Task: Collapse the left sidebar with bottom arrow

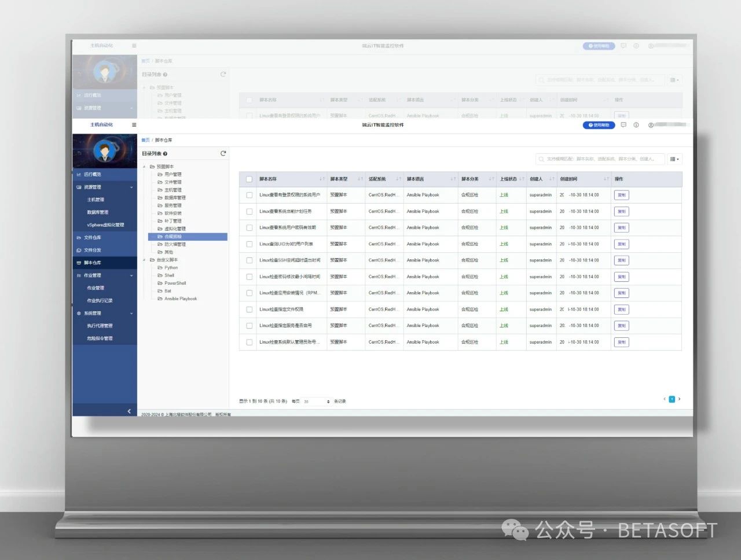Action: (x=129, y=411)
